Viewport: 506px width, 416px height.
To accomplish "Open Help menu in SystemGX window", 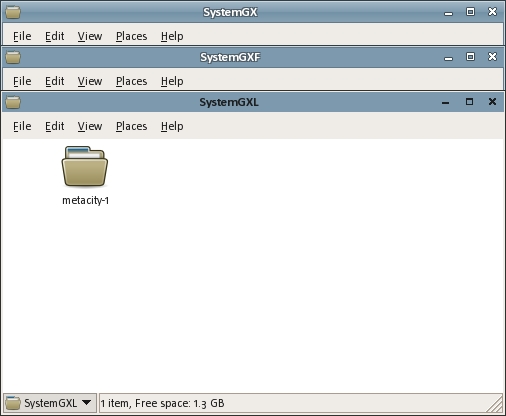I will [172, 36].
